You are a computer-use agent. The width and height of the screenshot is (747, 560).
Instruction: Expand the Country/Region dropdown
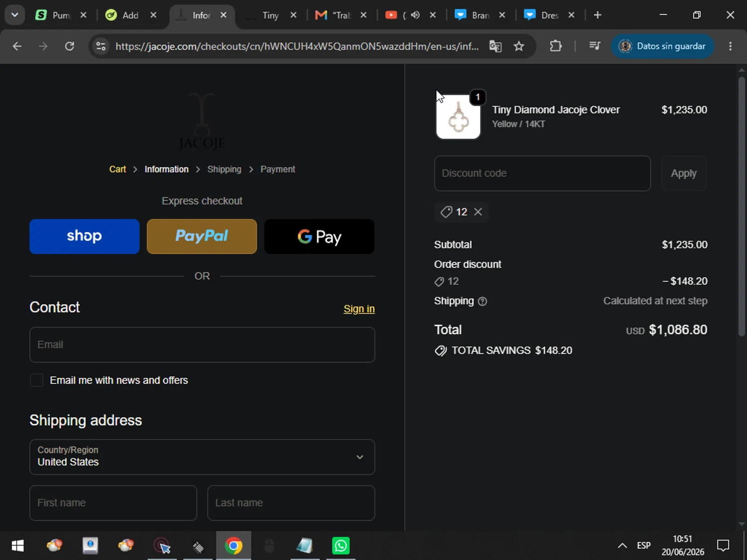coord(202,457)
